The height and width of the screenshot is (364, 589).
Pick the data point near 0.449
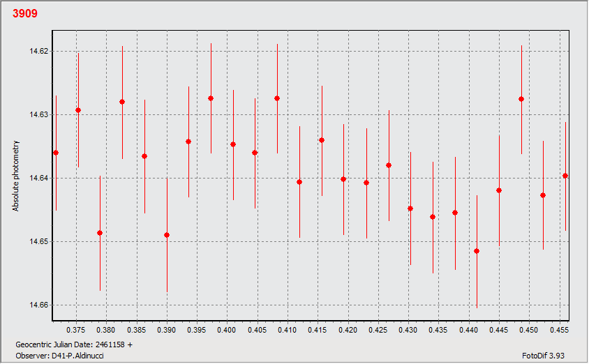521,99
